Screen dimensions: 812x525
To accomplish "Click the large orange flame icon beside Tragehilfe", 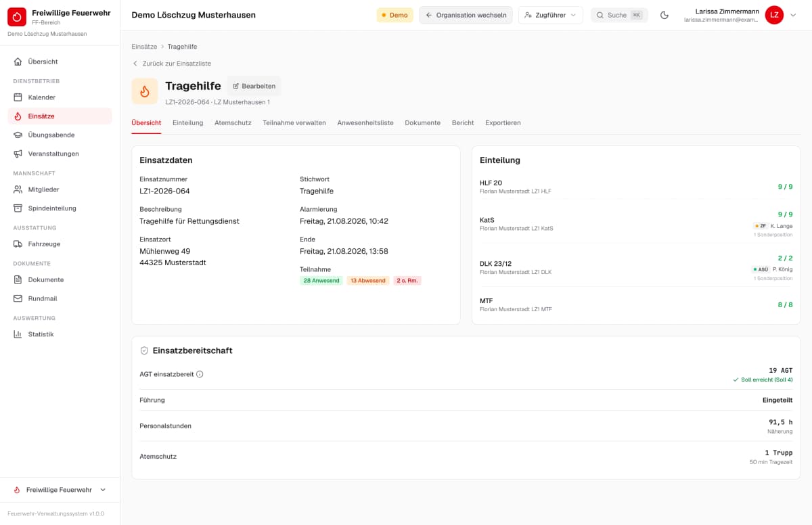I will point(145,91).
